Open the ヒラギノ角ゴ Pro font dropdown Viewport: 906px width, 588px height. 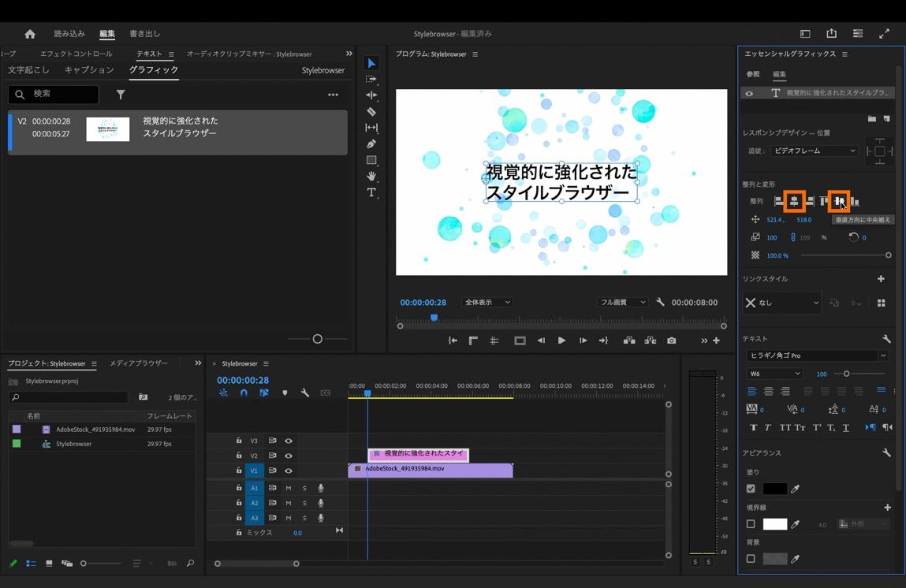point(816,355)
